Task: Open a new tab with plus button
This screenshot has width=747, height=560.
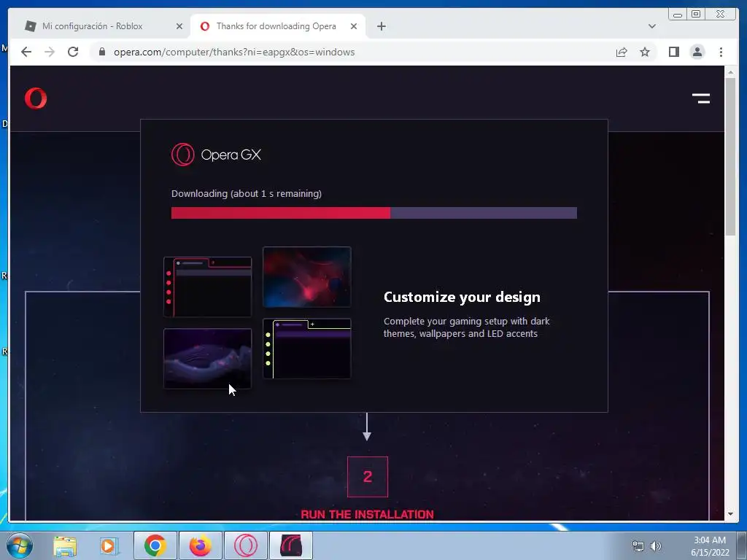Action: pyautogui.click(x=381, y=26)
